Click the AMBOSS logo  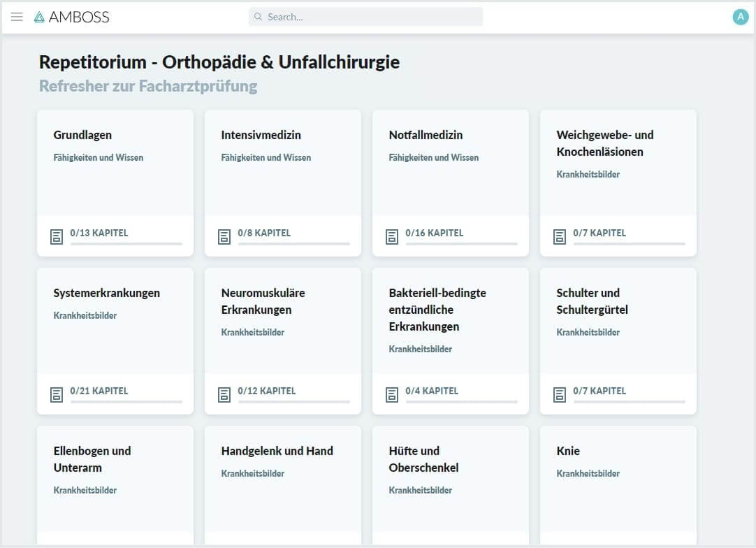tap(72, 17)
